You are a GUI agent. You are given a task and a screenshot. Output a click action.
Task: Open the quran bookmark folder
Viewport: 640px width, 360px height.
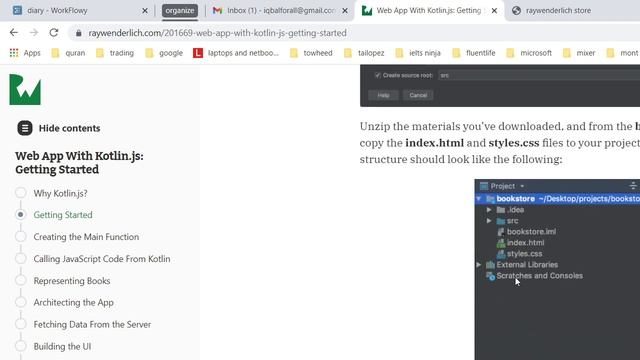(68, 53)
